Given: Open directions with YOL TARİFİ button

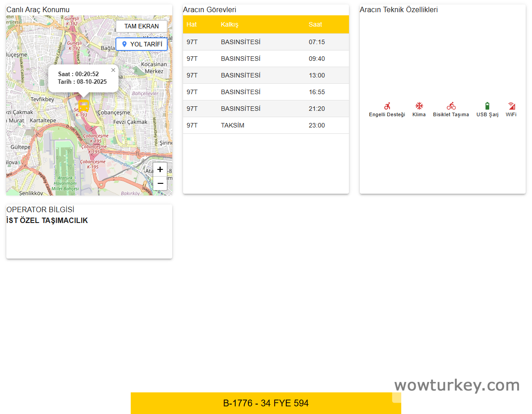Looking at the screenshot, I should pos(142,44).
